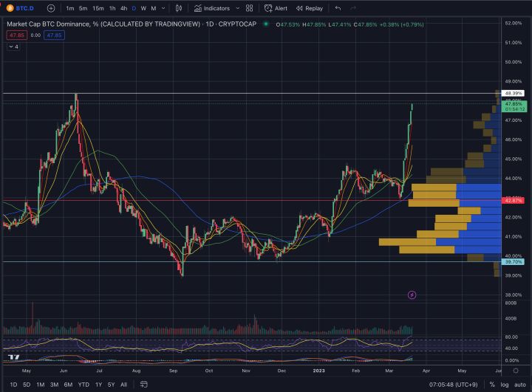Add symbol with the plus compare icon
Viewport: 532px width, 392px height.
pos(51,8)
